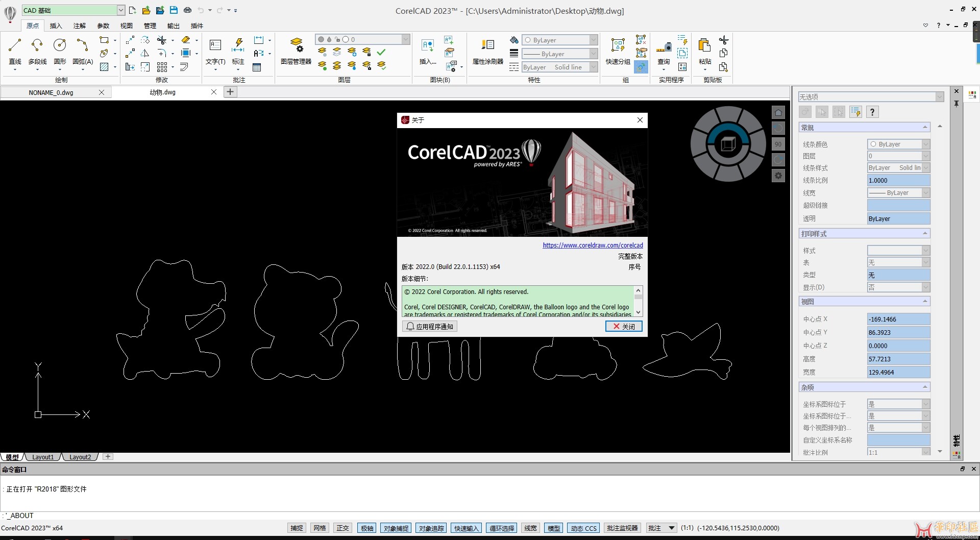Switch to the Layout1 sheet tab
Screen dimensions: 980x540
[x=43, y=457]
